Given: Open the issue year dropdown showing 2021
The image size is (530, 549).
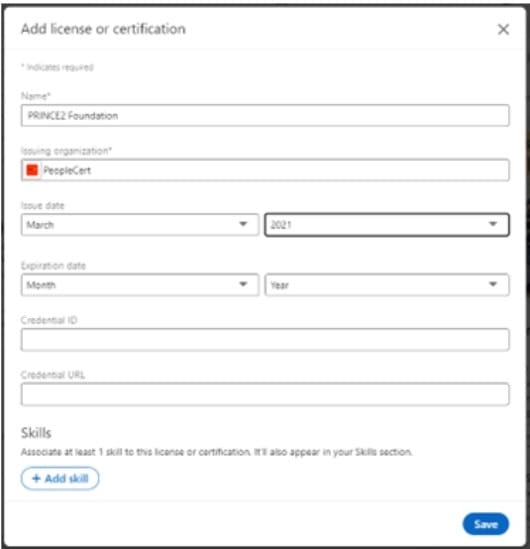Looking at the screenshot, I should point(387,225).
